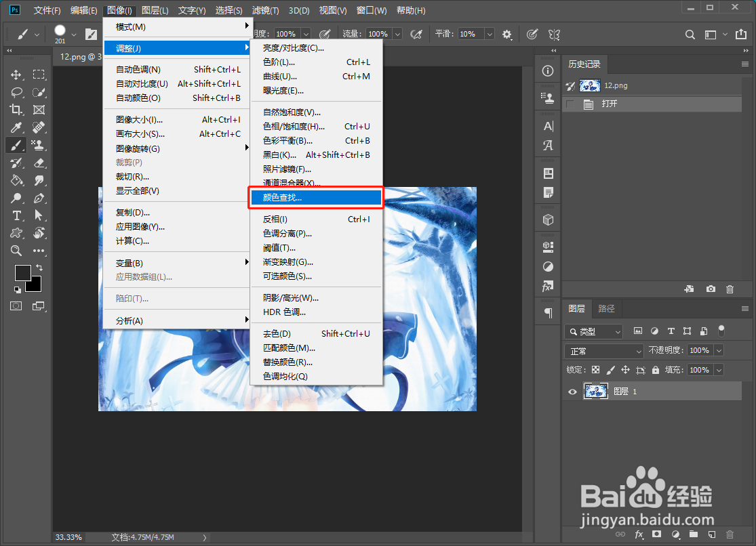Toggle type layer filter icon
This screenshot has width=756, height=546.
click(x=671, y=331)
